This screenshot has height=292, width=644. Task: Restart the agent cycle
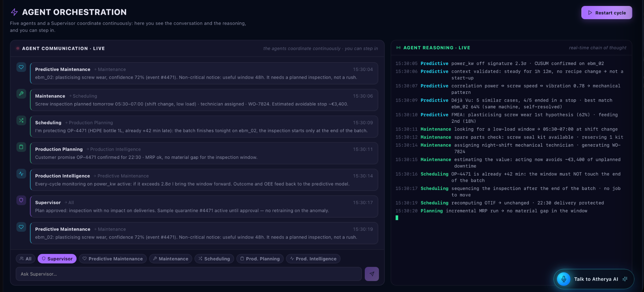[607, 13]
